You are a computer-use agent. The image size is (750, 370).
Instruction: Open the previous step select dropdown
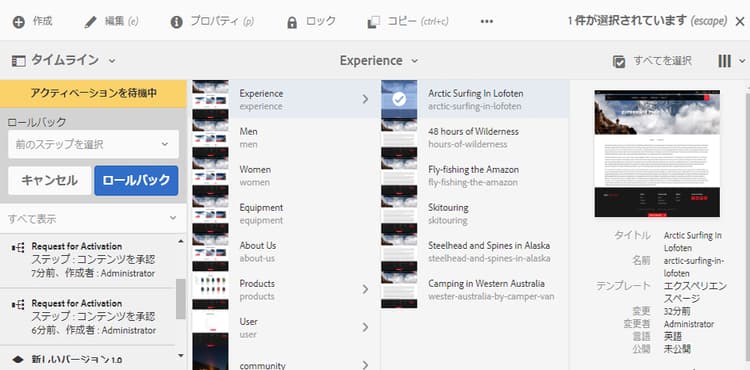93,144
